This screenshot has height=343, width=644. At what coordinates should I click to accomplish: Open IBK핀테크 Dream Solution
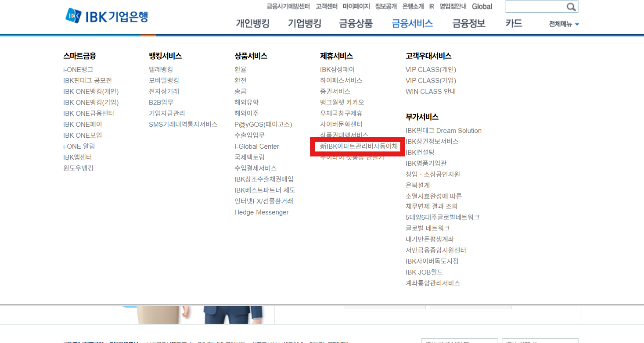443,130
